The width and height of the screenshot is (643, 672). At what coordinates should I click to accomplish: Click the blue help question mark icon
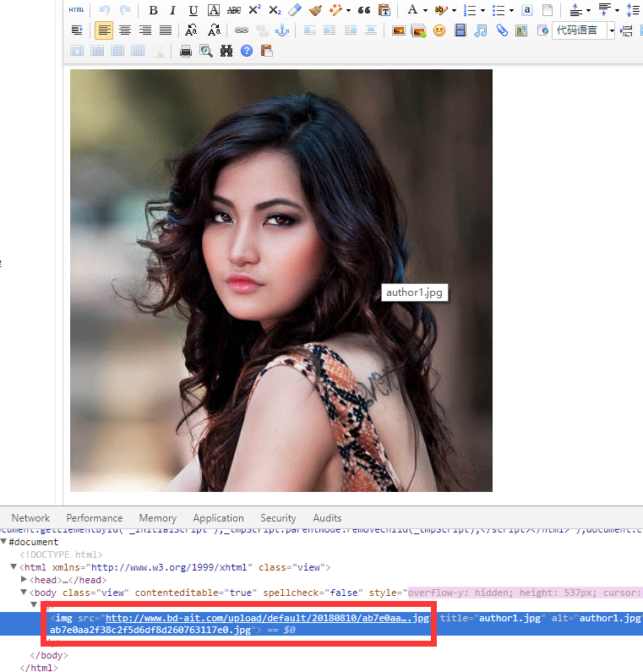pos(247,51)
